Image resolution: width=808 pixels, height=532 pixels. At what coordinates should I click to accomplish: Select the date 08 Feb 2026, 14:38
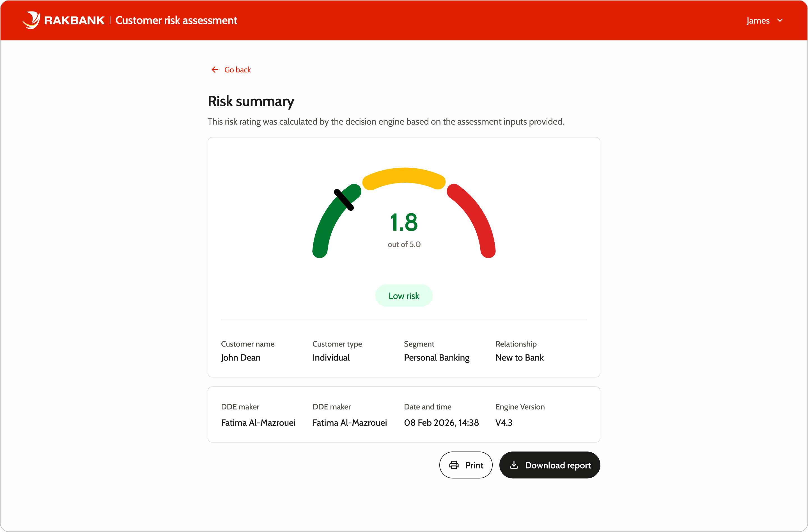click(x=441, y=423)
